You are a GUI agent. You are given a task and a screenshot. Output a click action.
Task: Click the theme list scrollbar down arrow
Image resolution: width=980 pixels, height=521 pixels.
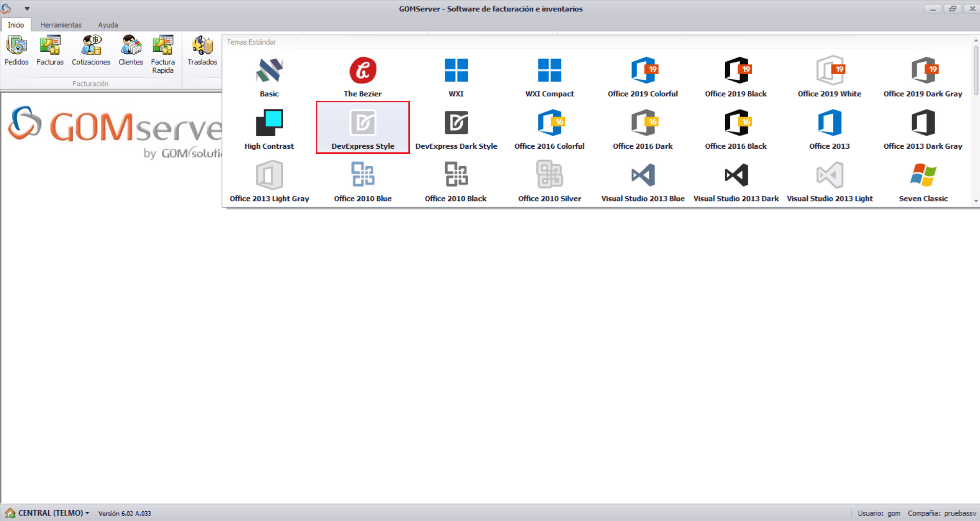(x=975, y=201)
